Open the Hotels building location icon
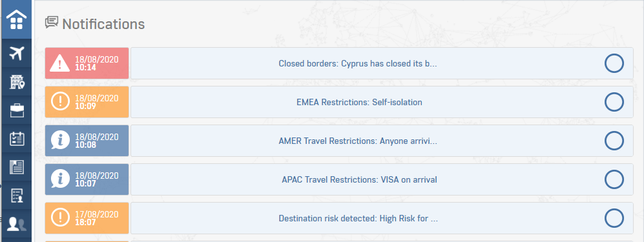 tap(16, 81)
